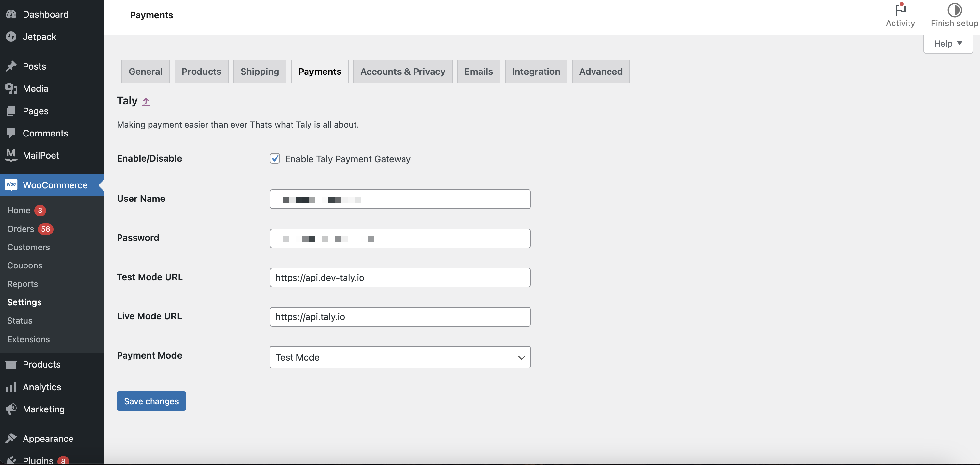Click the Posts pushpin icon
Image resolution: width=980 pixels, height=465 pixels.
click(11, 66)
